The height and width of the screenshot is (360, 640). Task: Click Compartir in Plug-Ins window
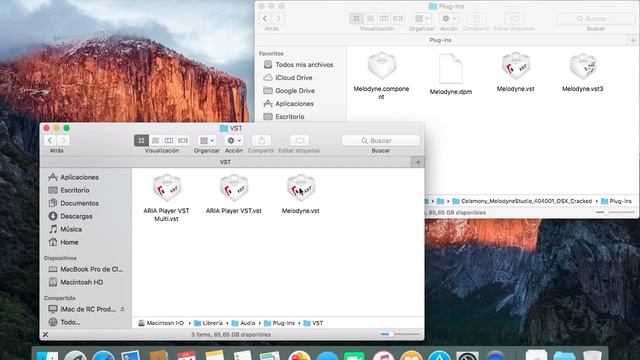tap(476, 18)
